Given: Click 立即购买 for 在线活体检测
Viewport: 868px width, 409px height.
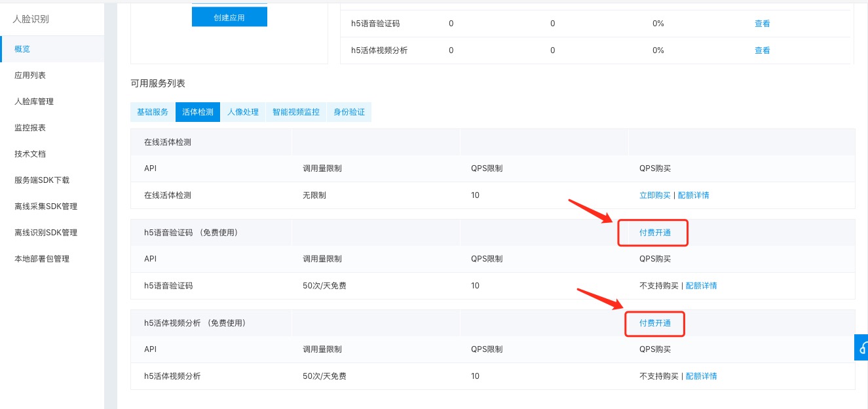Looking at the screenshot, I should 655,195.
